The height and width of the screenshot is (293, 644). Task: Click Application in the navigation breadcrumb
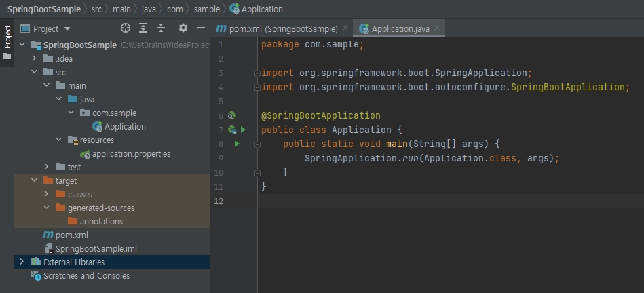tap(257, 9)
